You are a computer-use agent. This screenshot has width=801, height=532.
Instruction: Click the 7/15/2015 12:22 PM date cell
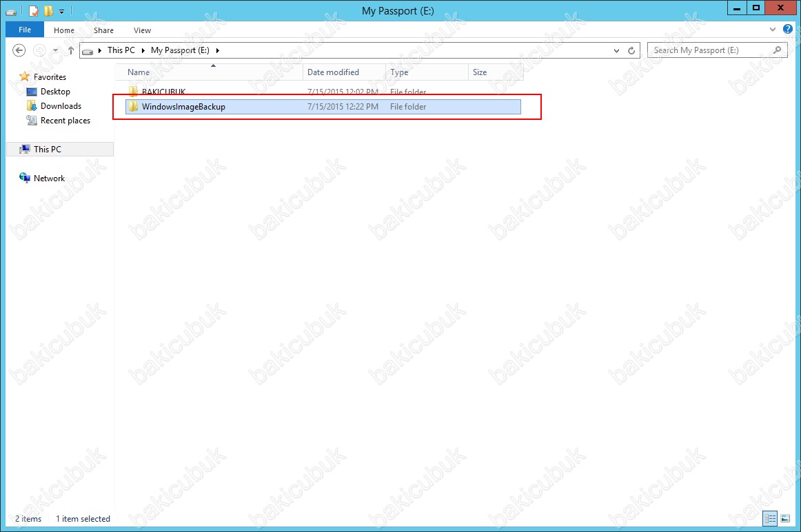[x=343, y=107]
